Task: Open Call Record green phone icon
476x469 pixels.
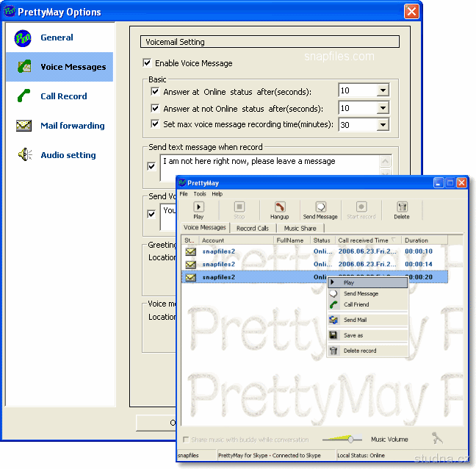Action: [x=24, y=96]
